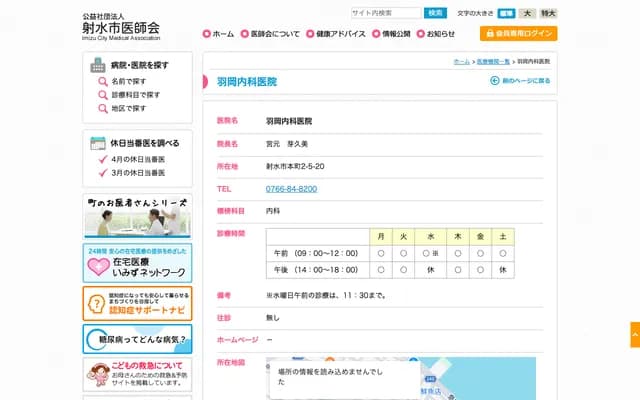
Task: Click the orange page-top arrow button
Action: pos(634,335)
